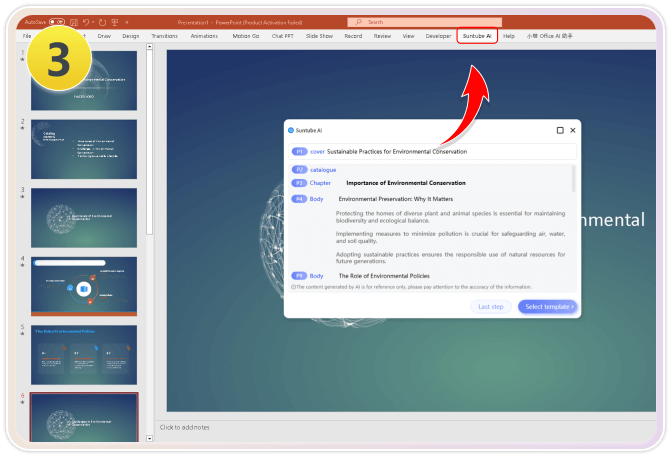Toggle the AutoSave switch
The height and width of the screenshot is (457, 671).
tap(56, 22)
